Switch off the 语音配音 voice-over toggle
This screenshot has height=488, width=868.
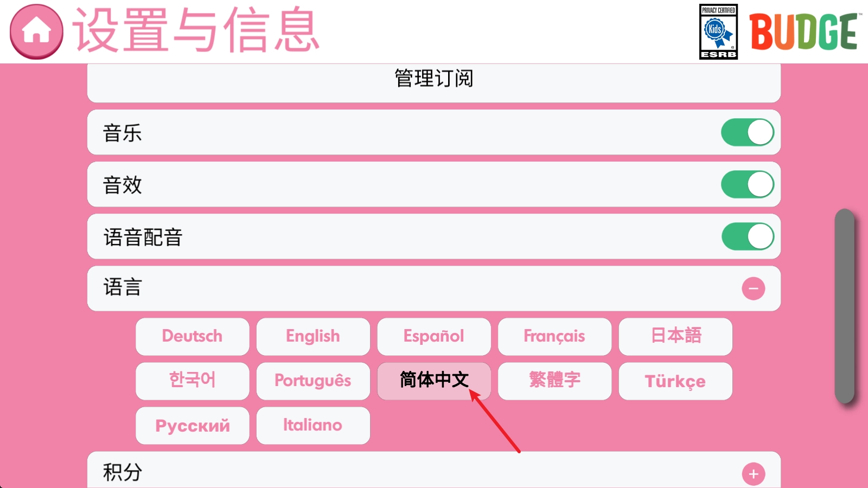[x=747, y=237]
